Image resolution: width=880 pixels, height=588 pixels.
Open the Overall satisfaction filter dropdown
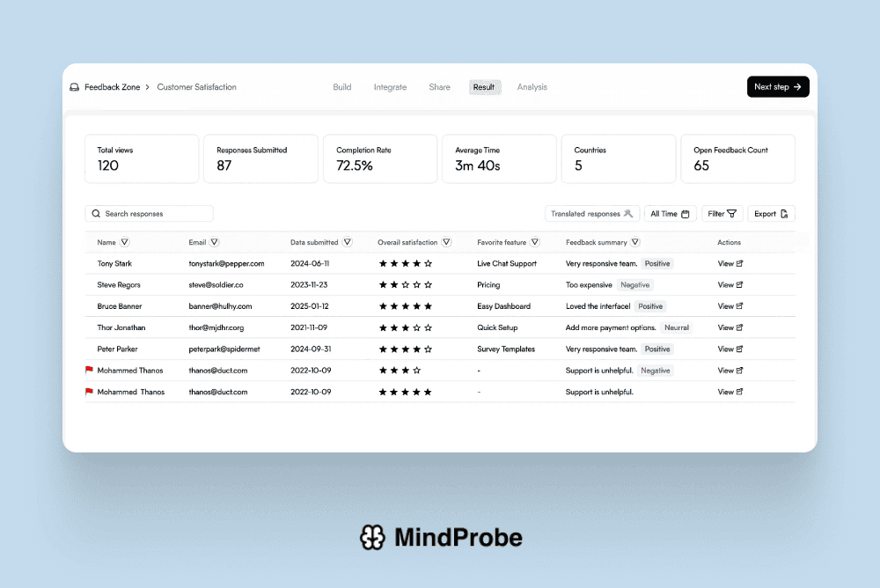(446, 242)
